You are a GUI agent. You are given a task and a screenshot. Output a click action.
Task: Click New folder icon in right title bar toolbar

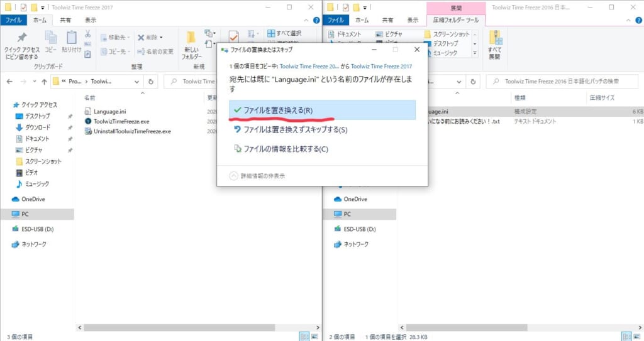(x=356, y=8)
